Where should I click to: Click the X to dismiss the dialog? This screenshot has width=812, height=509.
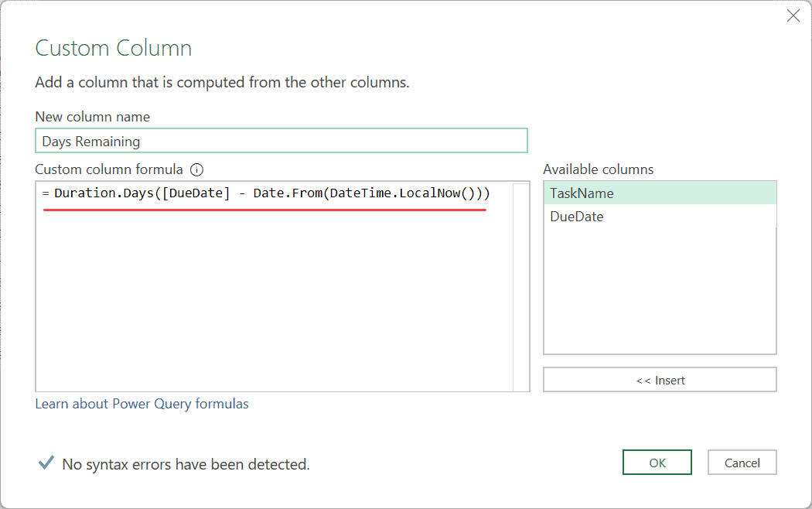coord(793,15)
